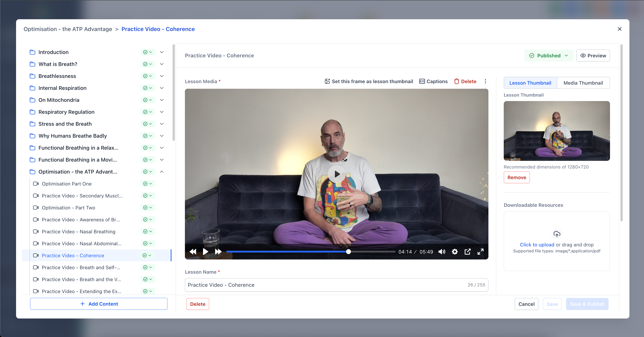This screenshot has height=337, width=644.
Task: Click the Add Content button
Action: point(99,304)
